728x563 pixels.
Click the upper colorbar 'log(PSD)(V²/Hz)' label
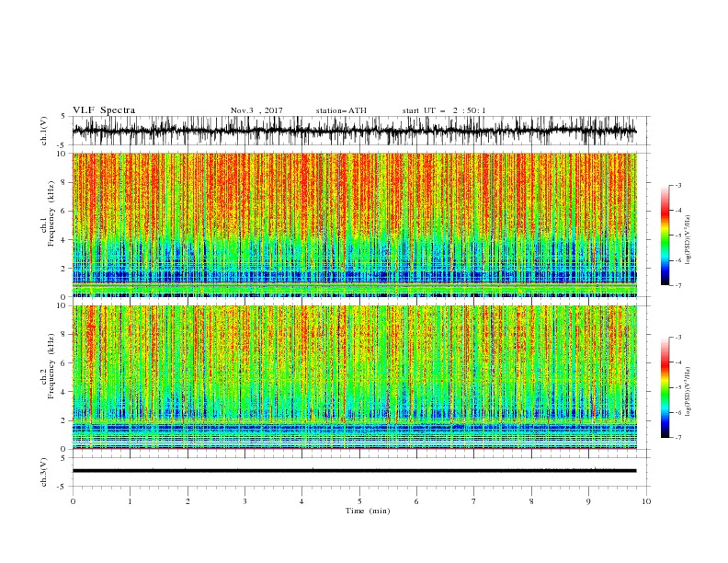tap(688, 240)
